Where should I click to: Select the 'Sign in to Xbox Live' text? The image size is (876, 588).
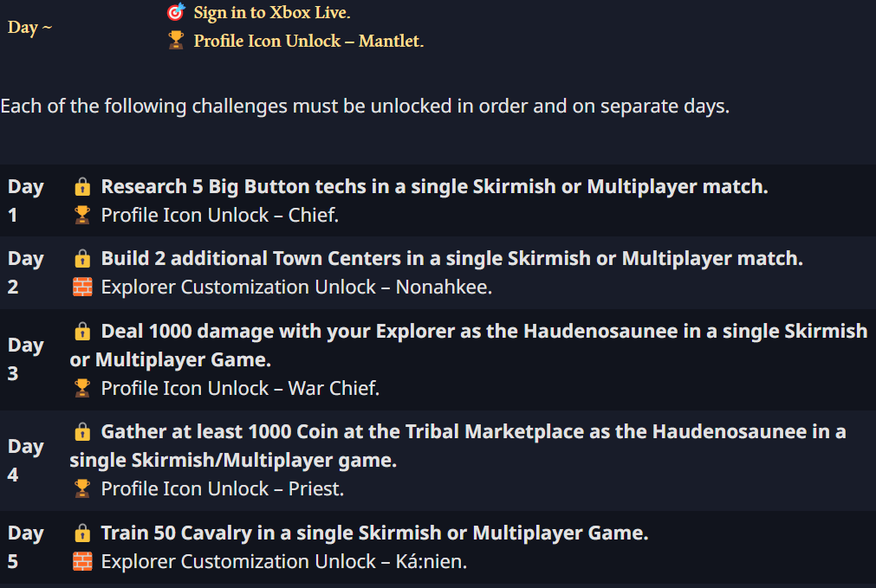[x=272, y=12]
